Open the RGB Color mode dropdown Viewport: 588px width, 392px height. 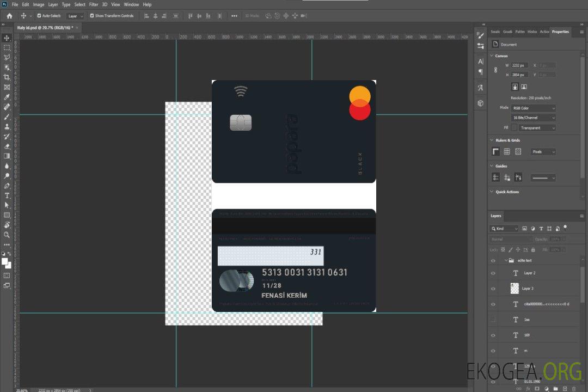pos(533,108)
